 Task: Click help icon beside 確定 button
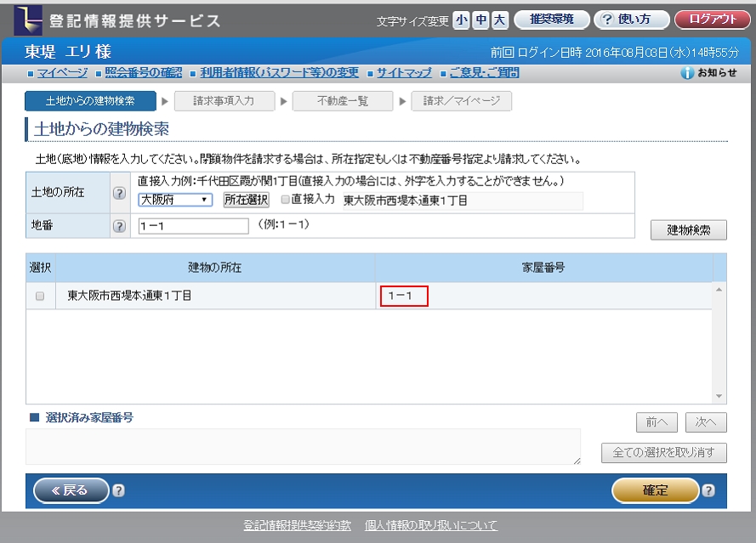point(708,490)
